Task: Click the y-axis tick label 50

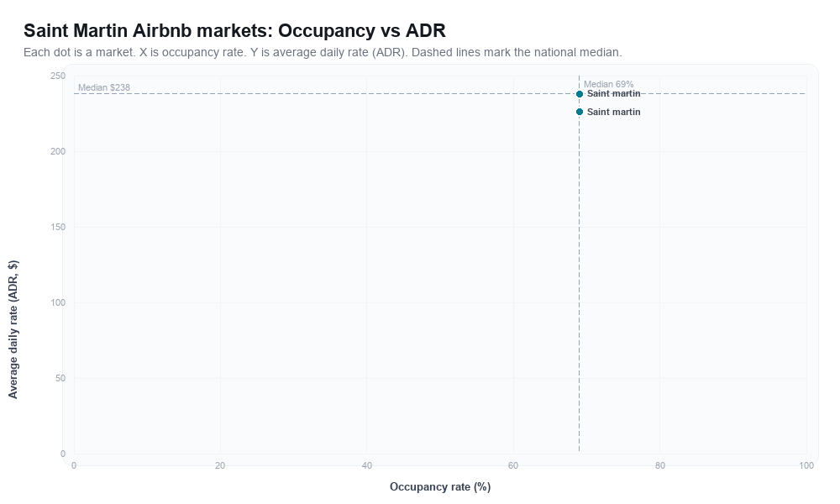Action: point(60,379)
